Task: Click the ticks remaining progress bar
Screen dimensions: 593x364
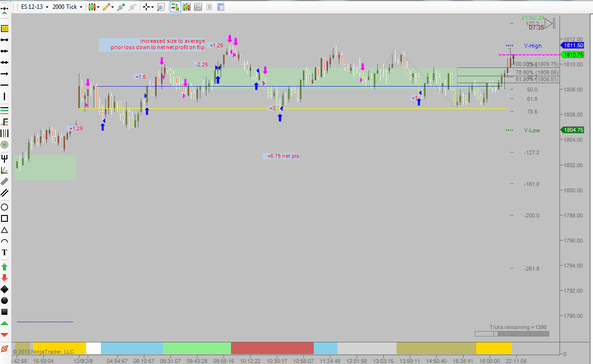Action: 512,334
